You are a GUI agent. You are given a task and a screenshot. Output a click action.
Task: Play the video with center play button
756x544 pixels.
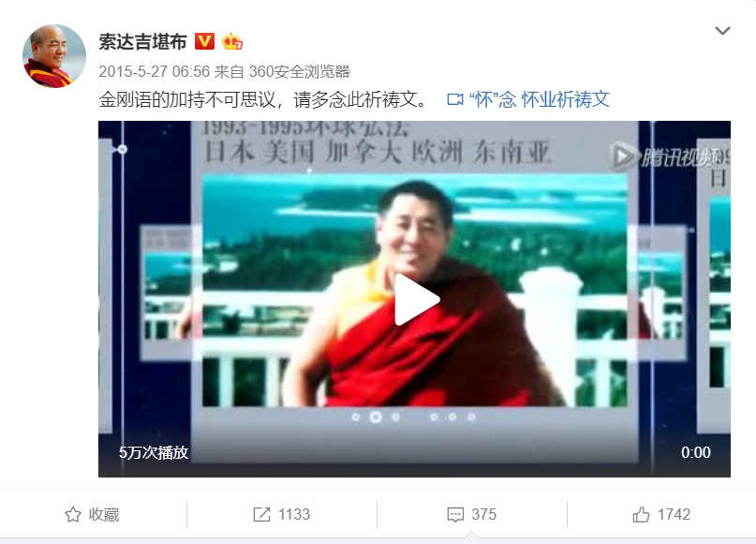click(x=417, y=300)
